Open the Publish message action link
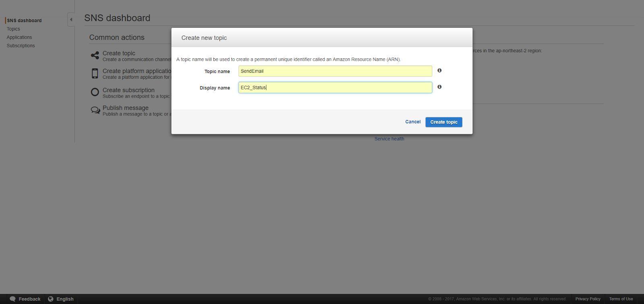Viewport: 644px width, 304px height. pos(126,108)
